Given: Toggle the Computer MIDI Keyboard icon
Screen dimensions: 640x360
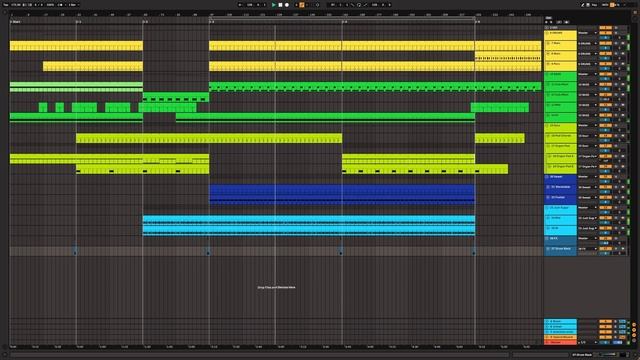Looking at the screenshot, I should click(x=588, y=5).
